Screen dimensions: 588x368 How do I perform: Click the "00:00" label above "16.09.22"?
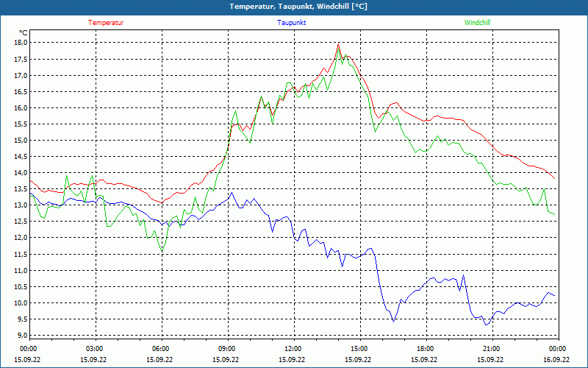(559, 349)
